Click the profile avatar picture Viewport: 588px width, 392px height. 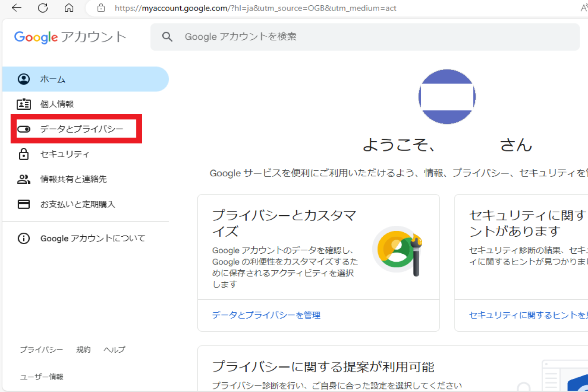pyautogui.click(x=447, y=97)
